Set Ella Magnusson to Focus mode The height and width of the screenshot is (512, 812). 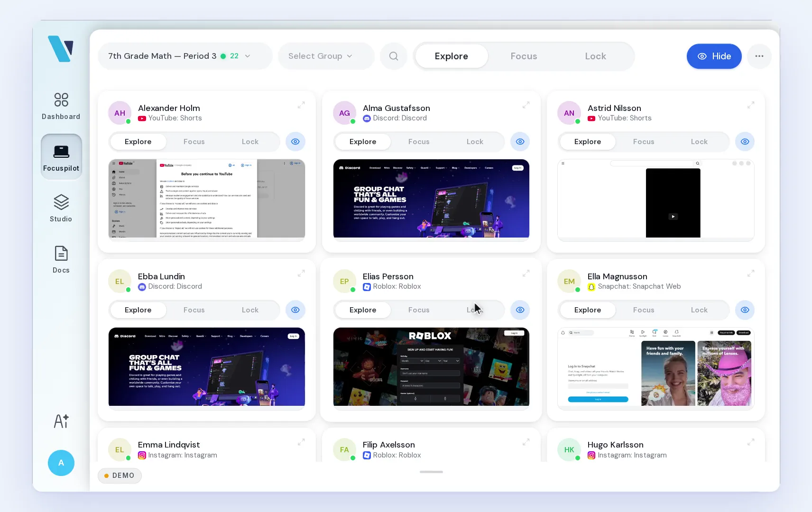pos(644,310)
